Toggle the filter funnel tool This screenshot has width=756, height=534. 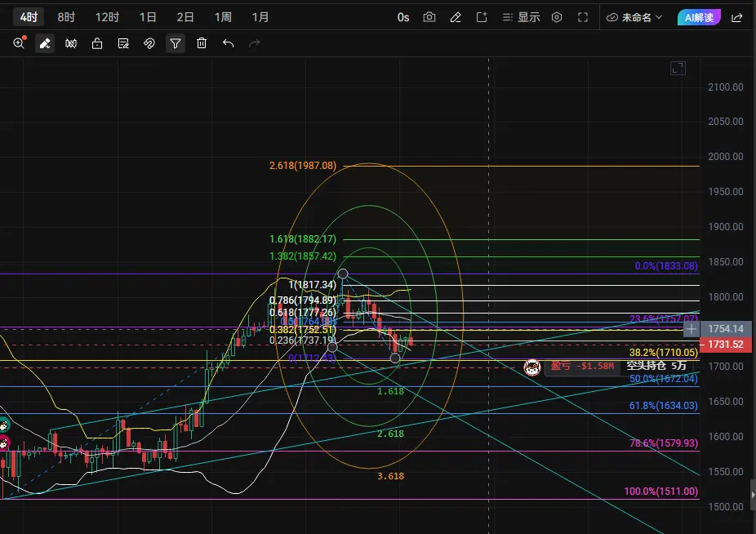pos(176,43)
